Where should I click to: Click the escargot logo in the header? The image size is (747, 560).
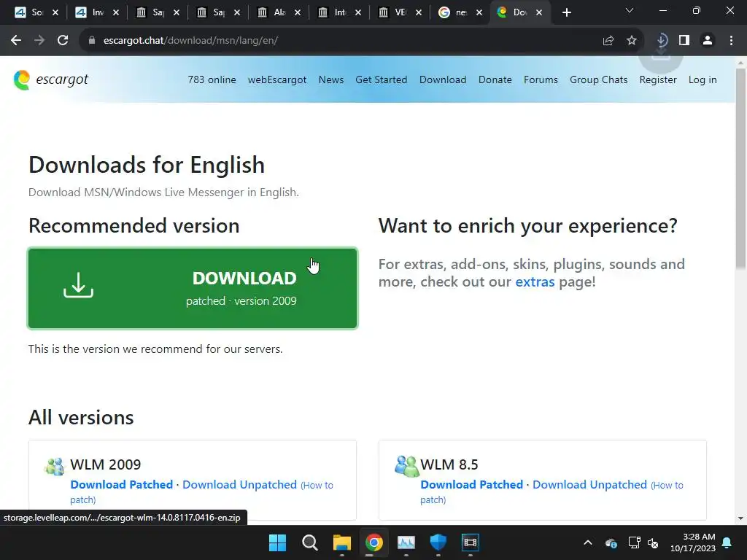pos(50,79)
